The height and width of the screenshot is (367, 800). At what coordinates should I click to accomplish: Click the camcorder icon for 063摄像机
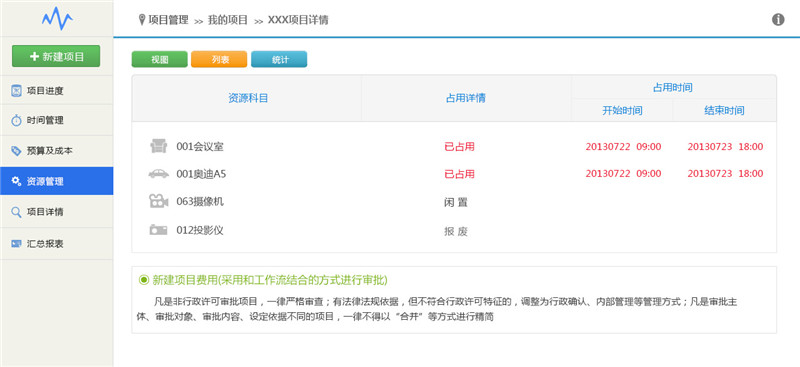coord(159,201)
